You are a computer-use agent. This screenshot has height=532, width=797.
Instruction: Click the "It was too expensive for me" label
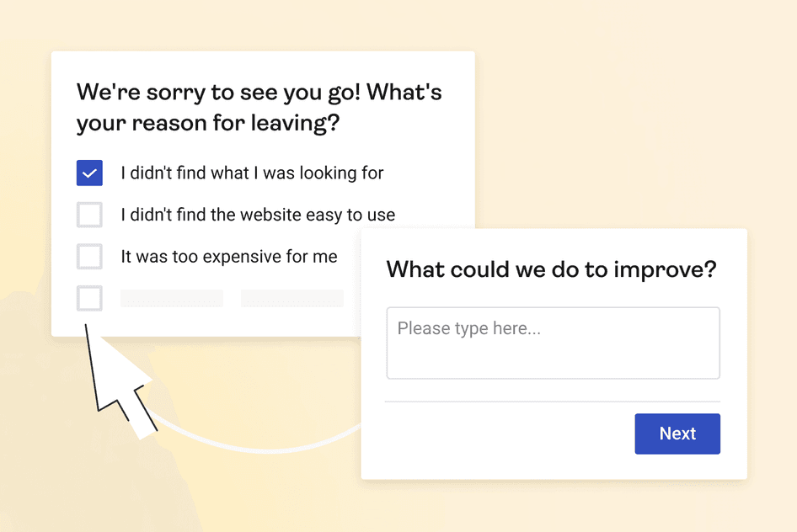click(x=228, y=257)
